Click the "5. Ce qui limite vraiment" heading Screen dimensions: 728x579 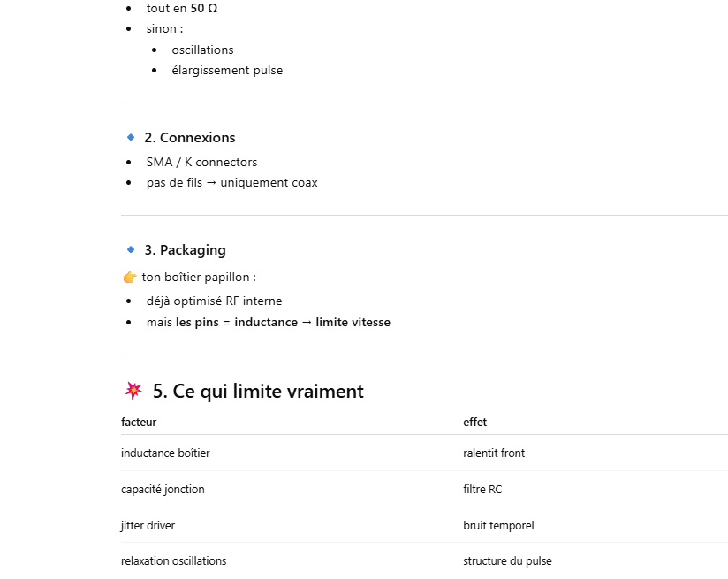click(258, 392)
